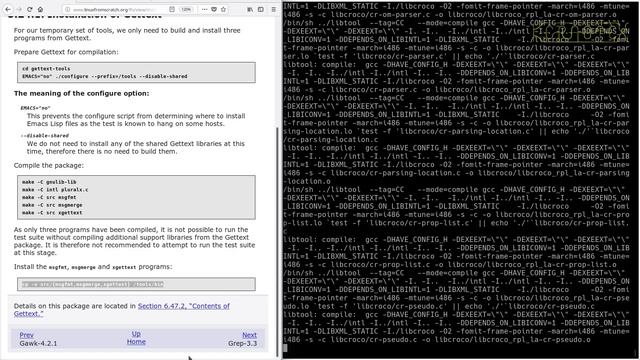Toggle reader view icon in address bar
Screen dimensions: 640x360
(x=172, y=9)
